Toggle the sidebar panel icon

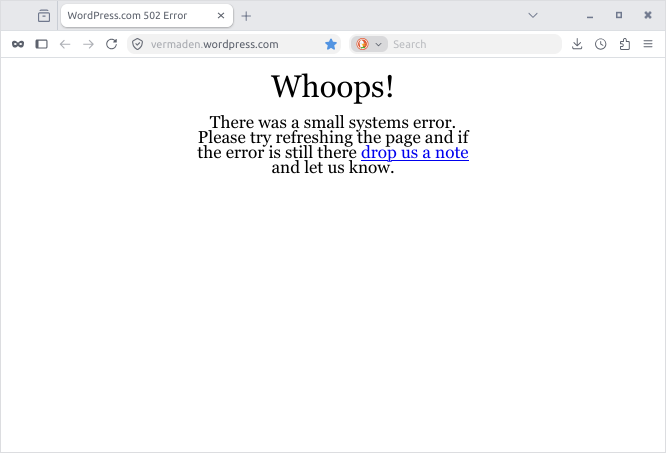[x=41, y=44]
